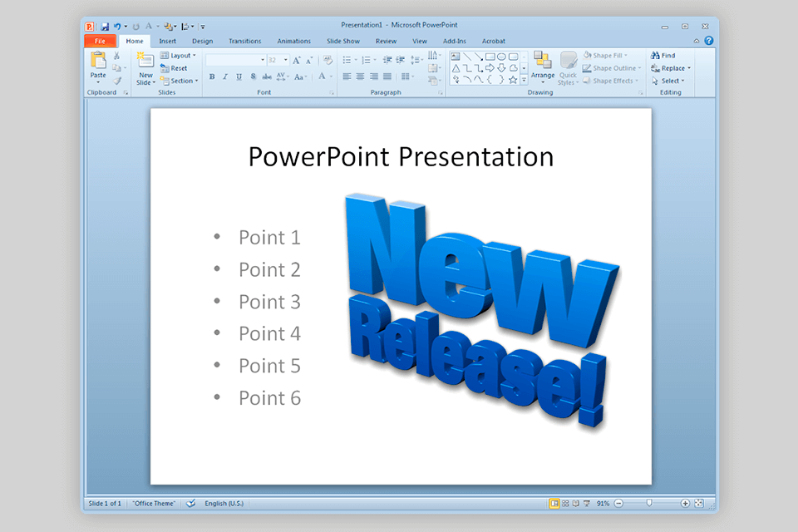This screenshot has height=532, width=798.
Task: Switch to Reading view
Action: (x=575, y=504)
